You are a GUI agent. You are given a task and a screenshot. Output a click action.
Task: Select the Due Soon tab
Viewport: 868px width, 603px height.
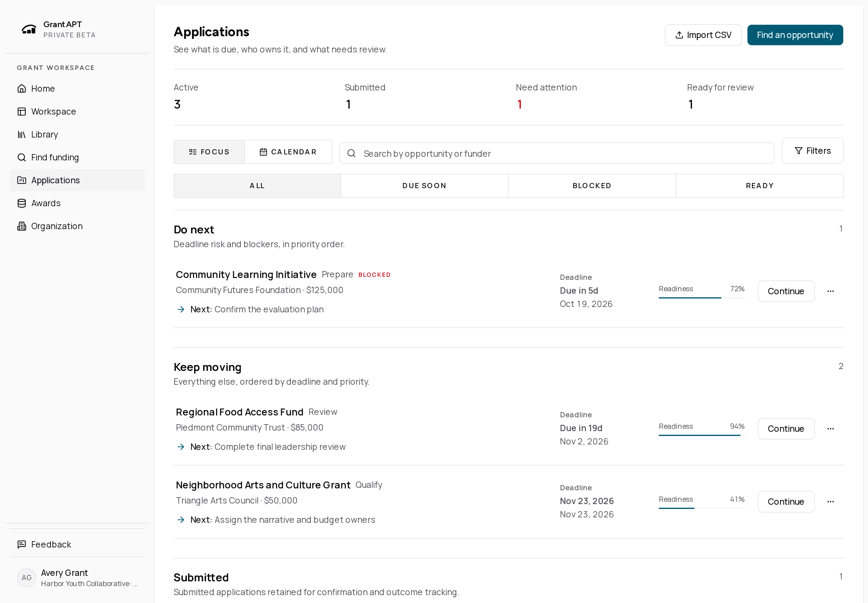[x=425, y=186]
